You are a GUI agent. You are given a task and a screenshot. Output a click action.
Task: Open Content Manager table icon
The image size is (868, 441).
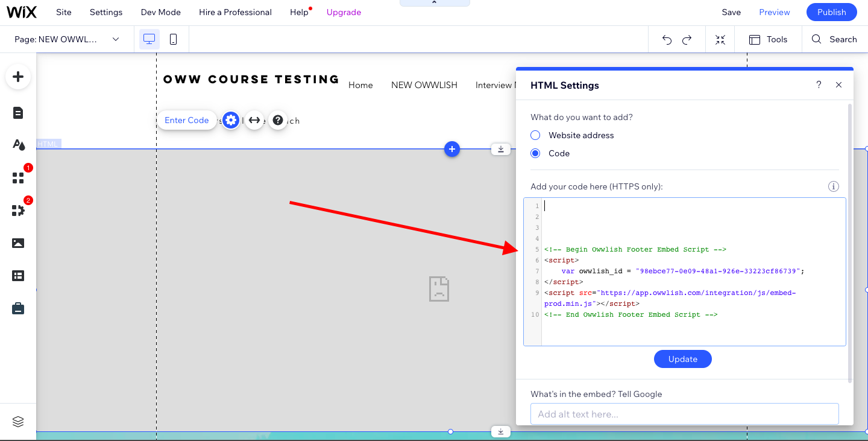[x=18, y=276]
